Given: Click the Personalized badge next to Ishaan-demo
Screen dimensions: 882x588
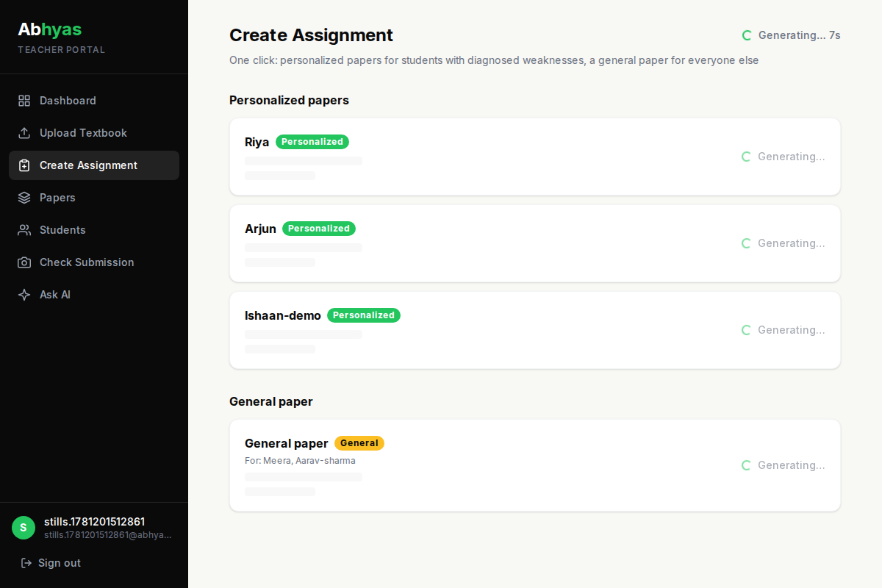Looking at the screenshot, I should [364, 315].
